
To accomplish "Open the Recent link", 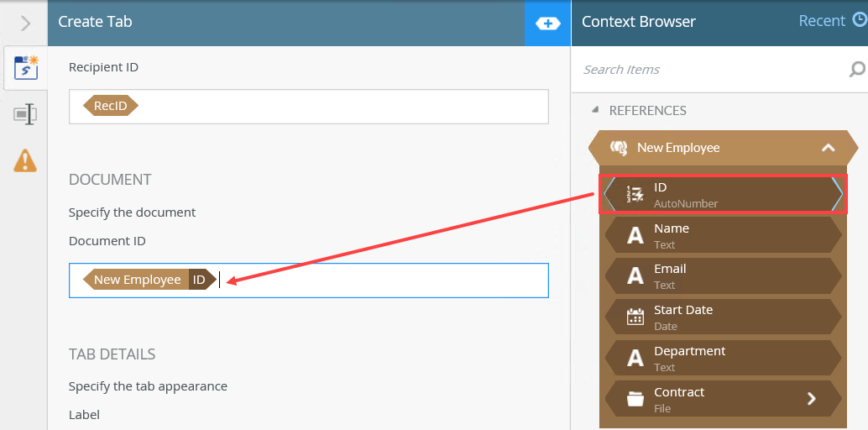I will [822, 21].
